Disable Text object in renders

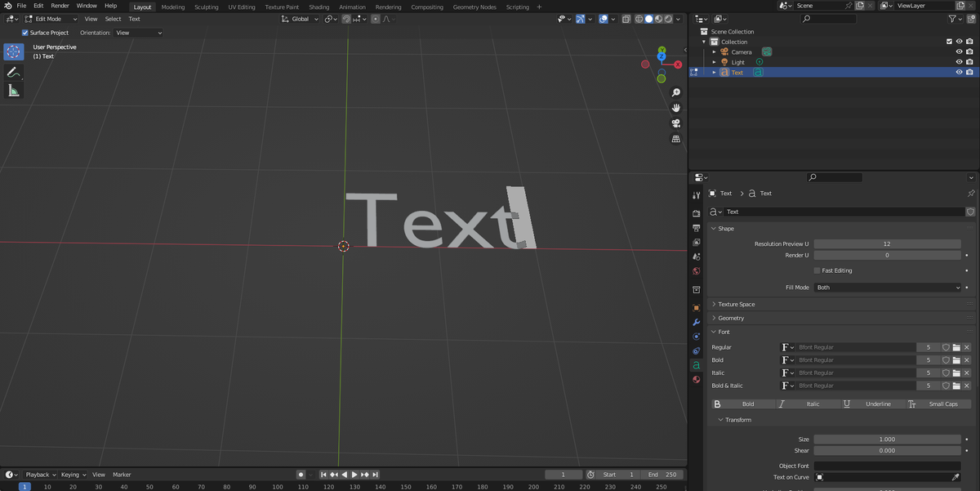[969, 72]
